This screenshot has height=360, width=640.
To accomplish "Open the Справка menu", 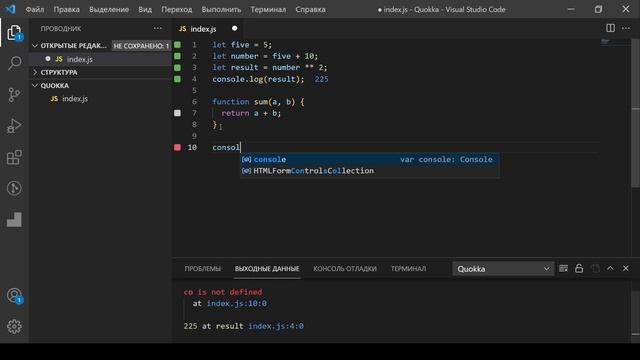I will 311,9.
